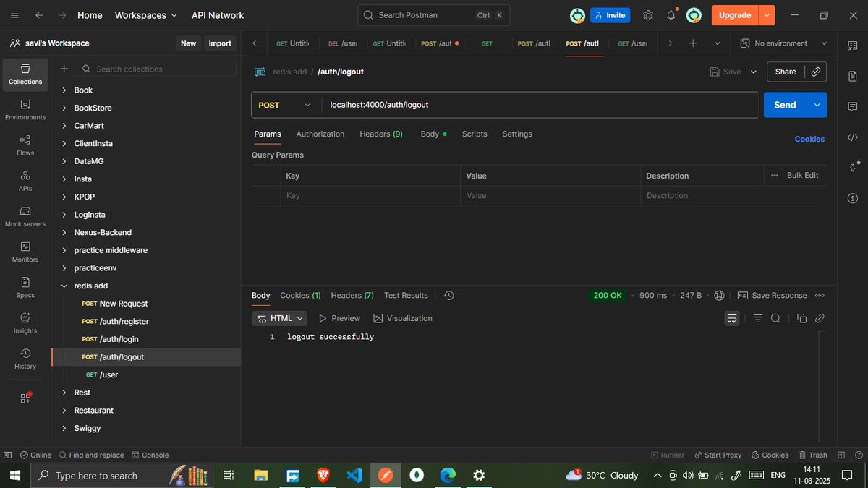This screenshot has height=488, width=868.
Task: Toggle word wrap in response body
Action: click(732, 318)
